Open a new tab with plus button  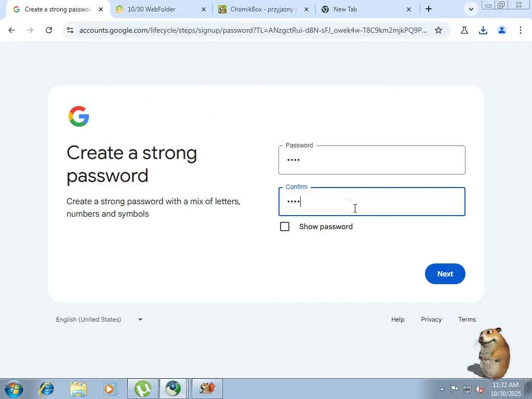429,9
